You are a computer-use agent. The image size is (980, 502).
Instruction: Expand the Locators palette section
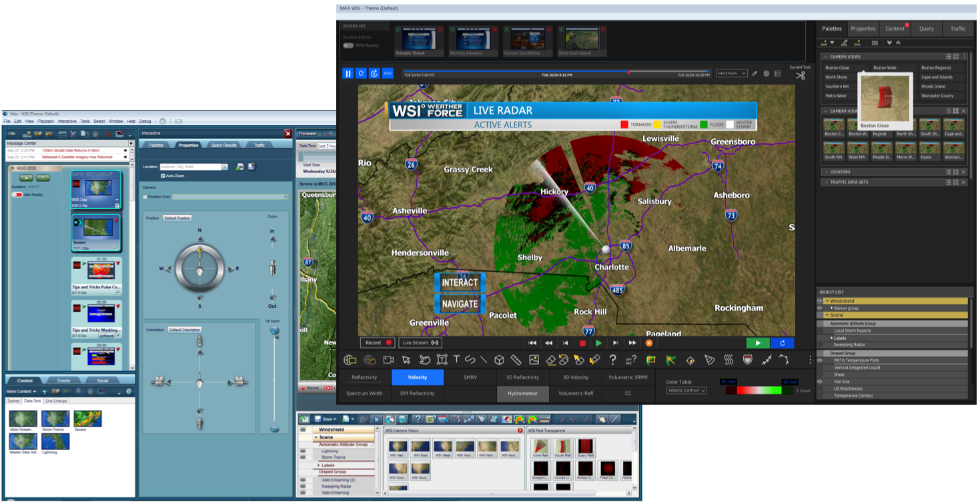pyautogui.click(x=826, y=172)
